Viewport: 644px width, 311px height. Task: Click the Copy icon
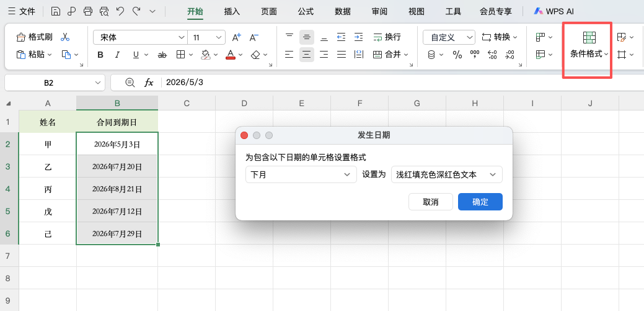point(66,54)
